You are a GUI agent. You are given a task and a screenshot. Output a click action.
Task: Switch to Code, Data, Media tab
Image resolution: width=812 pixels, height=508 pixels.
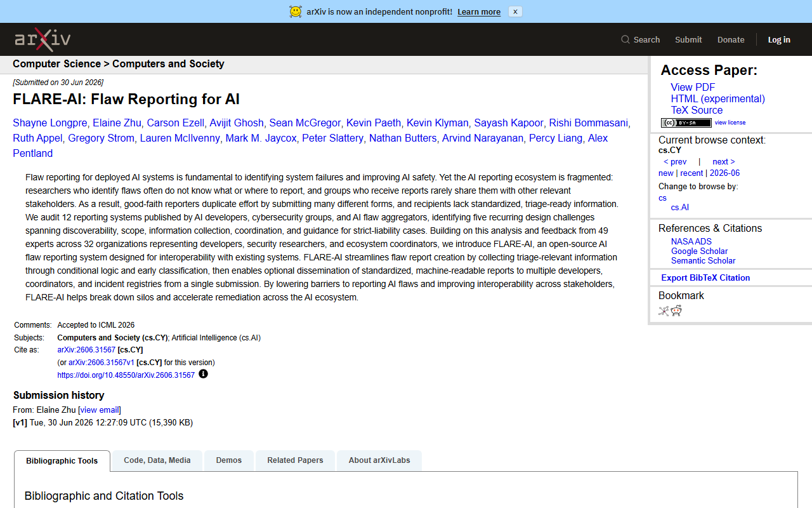tap(157, 460)
